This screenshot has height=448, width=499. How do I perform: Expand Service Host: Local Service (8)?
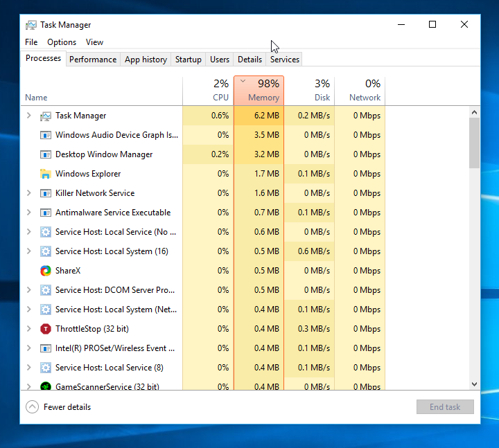(28, 368)
